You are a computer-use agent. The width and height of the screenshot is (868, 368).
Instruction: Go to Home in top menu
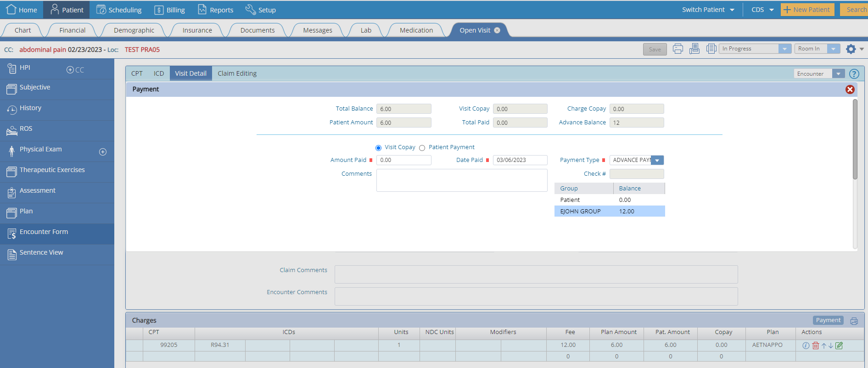coord(22,10)
